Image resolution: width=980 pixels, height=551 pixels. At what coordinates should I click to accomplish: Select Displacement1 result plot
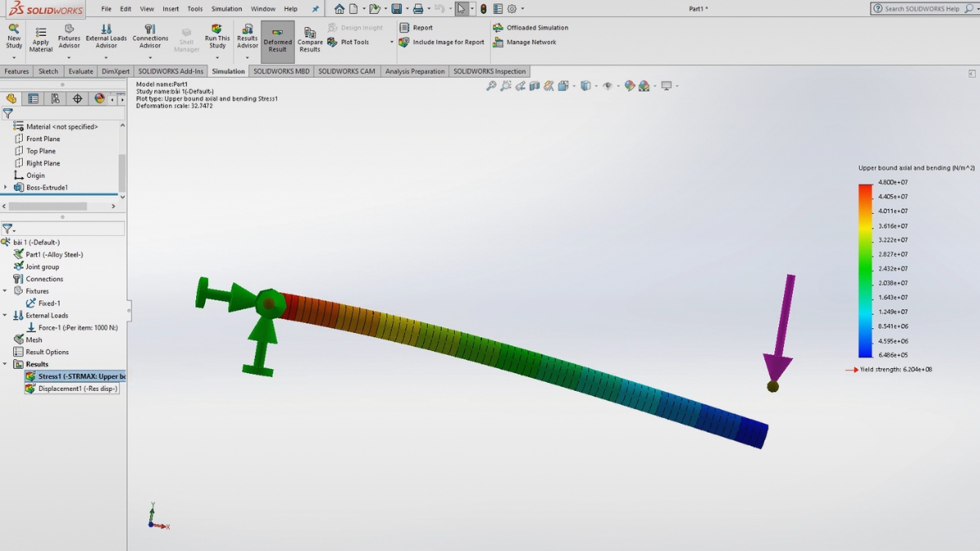[73, 389]
